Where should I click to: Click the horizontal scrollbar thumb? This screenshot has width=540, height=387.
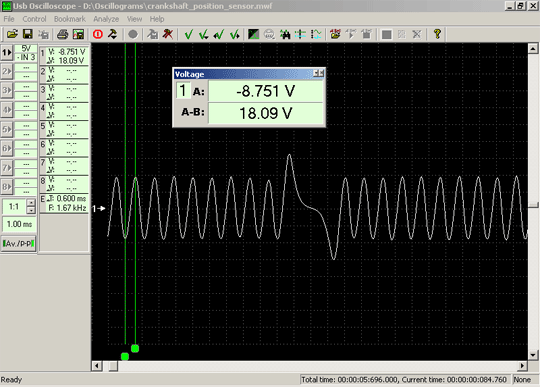tap(113, 366)
